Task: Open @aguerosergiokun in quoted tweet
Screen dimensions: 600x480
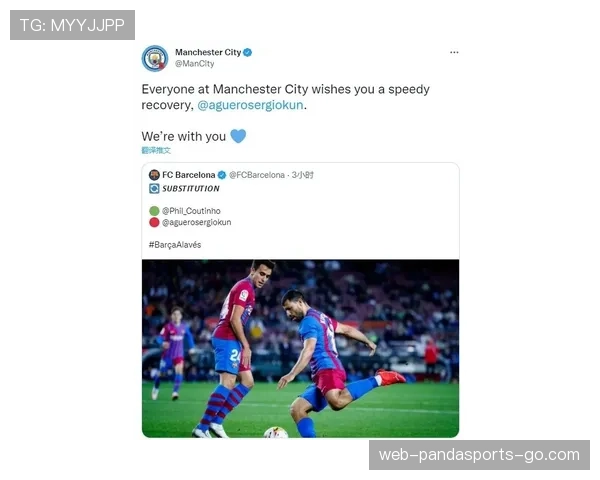Action: tap(197, 222)
